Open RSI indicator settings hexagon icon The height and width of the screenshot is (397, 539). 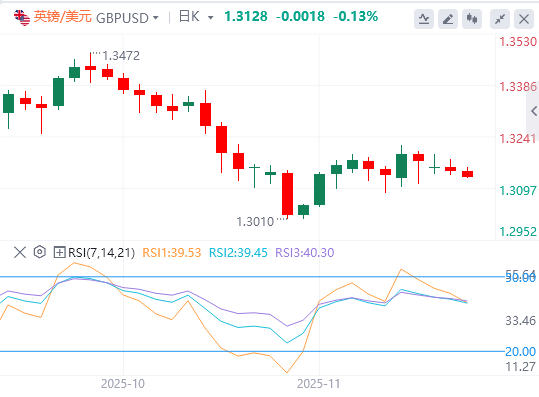[40, 252]
